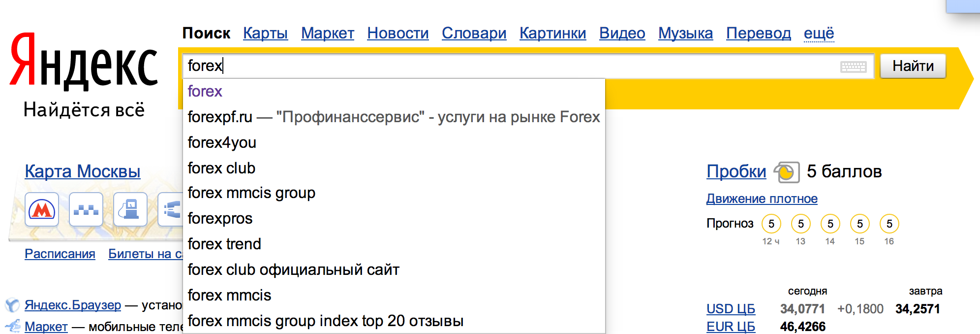Open the Музыка service tab
This screenshot has width=980, height=334.
(685, 33)
